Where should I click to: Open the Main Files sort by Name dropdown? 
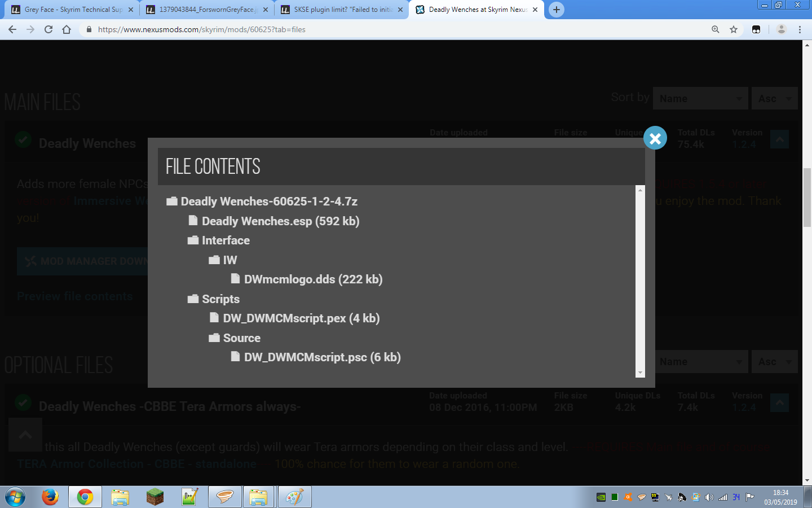point(700,98)
